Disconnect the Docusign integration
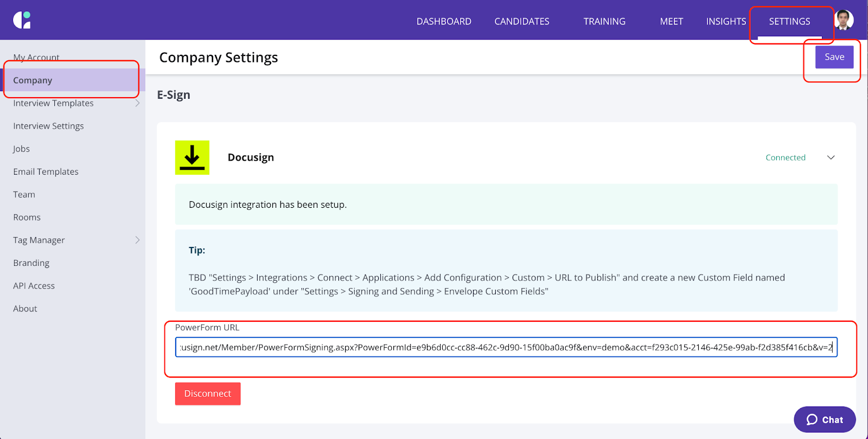Viewport: 868px width, 439px height. [208, 393]
